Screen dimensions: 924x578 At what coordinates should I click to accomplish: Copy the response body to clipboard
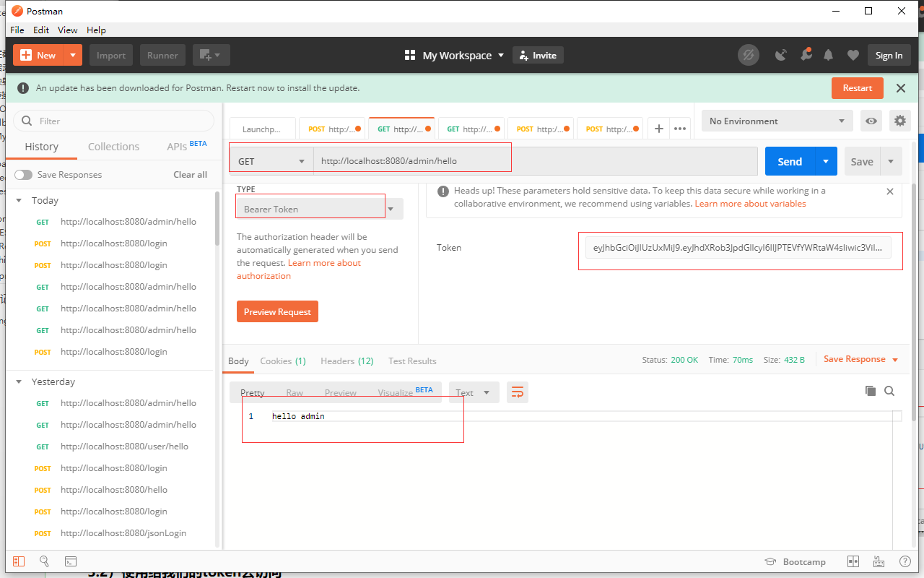click(x=871, y=391)
